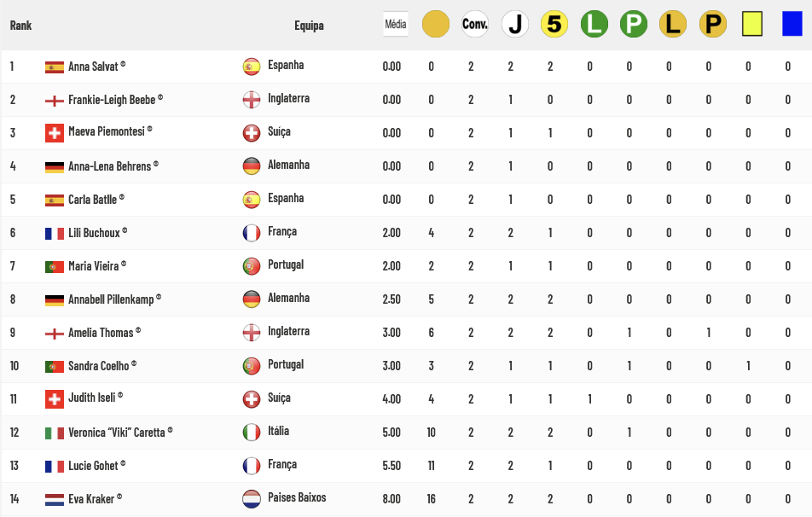Click the yellow 5 column icon

coord(554,24)
